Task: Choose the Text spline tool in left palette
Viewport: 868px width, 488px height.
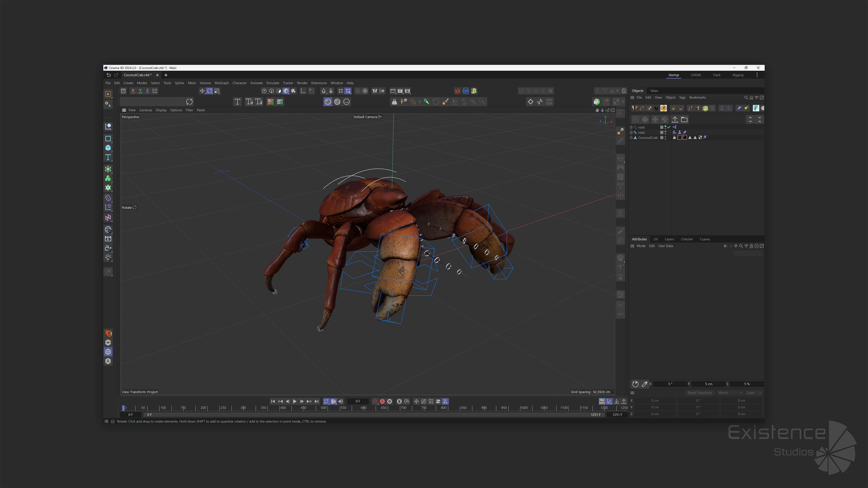Action: 108,157
